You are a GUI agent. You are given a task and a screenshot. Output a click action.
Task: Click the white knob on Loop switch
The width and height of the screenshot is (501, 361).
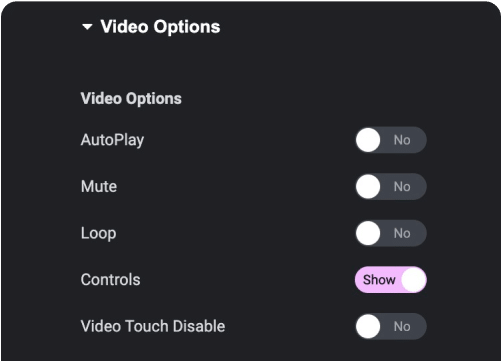(368, 233)
